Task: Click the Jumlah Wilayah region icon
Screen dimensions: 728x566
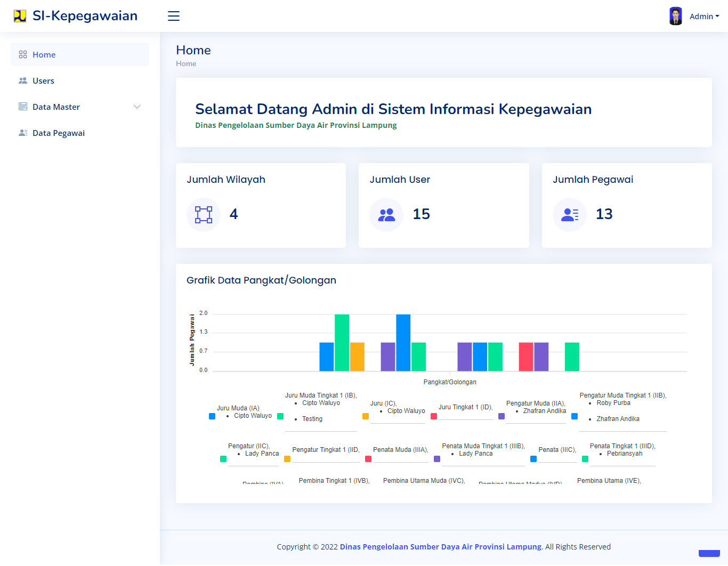Action: click(204, 214)
